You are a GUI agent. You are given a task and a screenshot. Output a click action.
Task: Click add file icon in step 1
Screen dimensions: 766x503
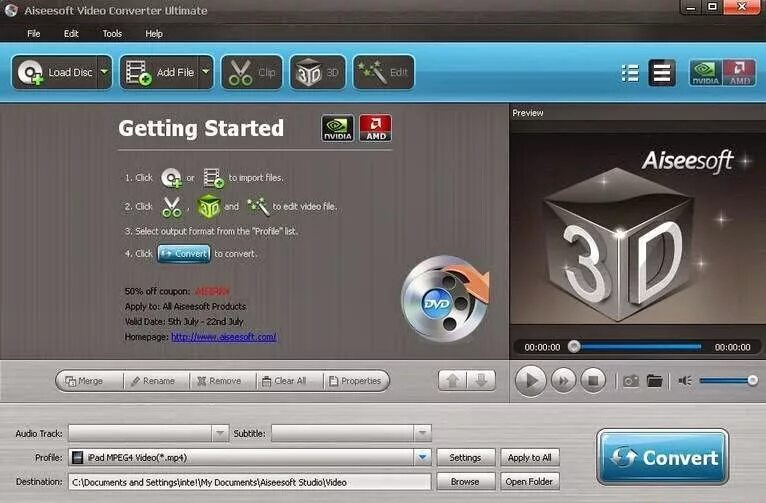[x=213, y=178]
